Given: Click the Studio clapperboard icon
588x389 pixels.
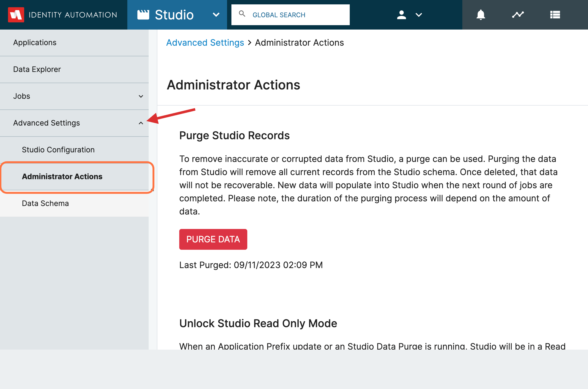Looking at the screenshot, I should (x=143, y=15).
